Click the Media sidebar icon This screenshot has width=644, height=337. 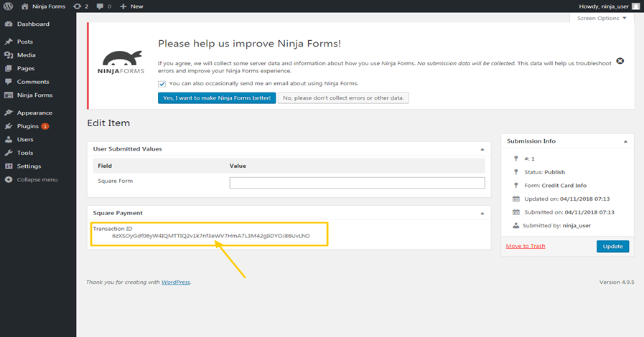click(9, 55)
